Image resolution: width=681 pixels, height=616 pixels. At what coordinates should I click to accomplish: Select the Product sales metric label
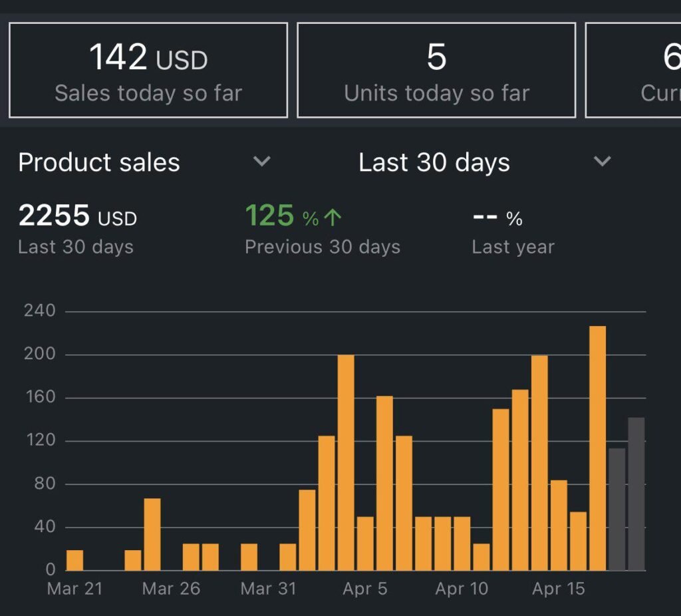click(99, 163)
